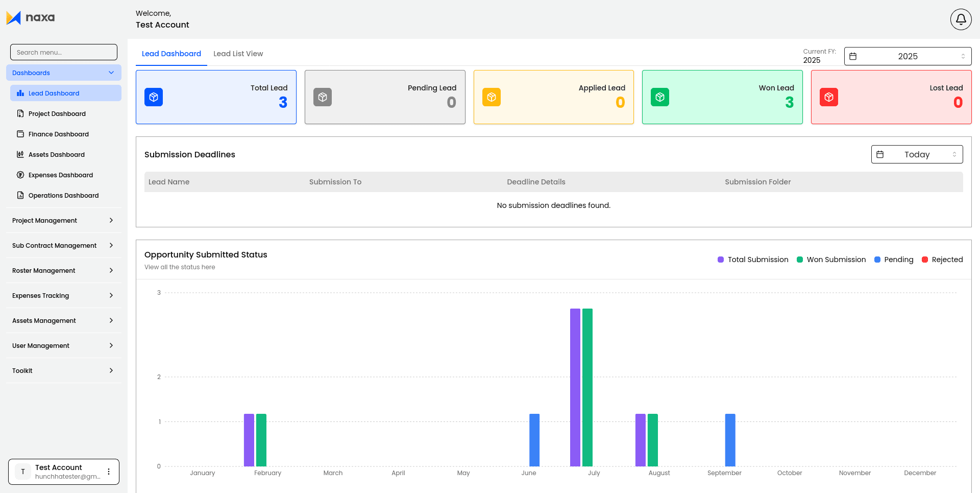Image resolution: width=980 pixels, height=493 pixels.
Task: Click the notification bell icon
Action: point(961,19)
